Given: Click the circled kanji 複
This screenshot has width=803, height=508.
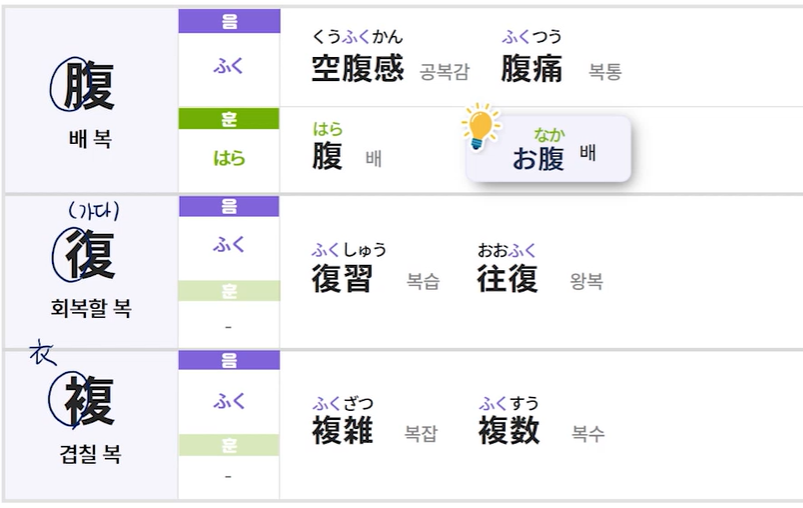Looking at the screenshot, I should [x=90, y=400].
